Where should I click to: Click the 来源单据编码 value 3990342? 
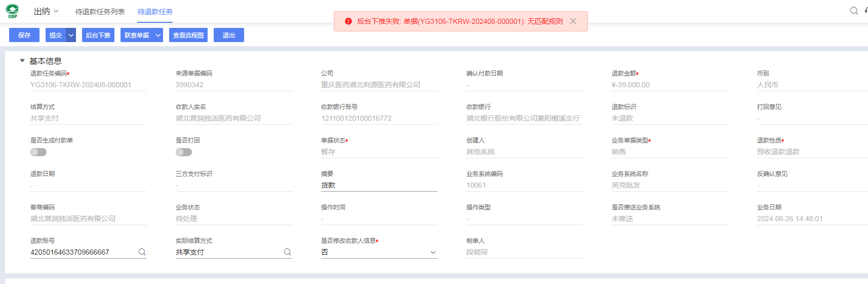pos(189,85)
